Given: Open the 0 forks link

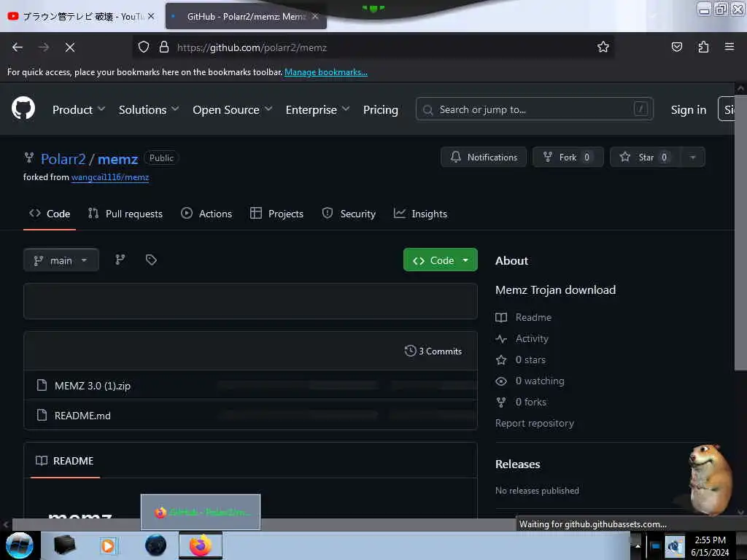Looking at the screenshot, I should (x=531, y=402).
